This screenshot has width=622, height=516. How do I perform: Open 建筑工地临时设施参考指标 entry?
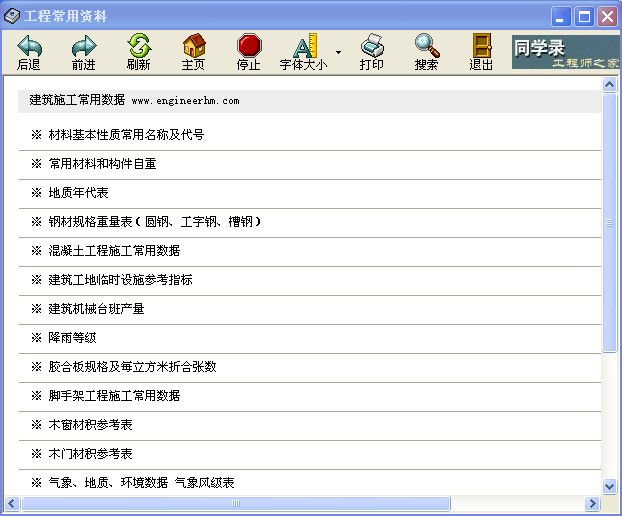(121, 280)
